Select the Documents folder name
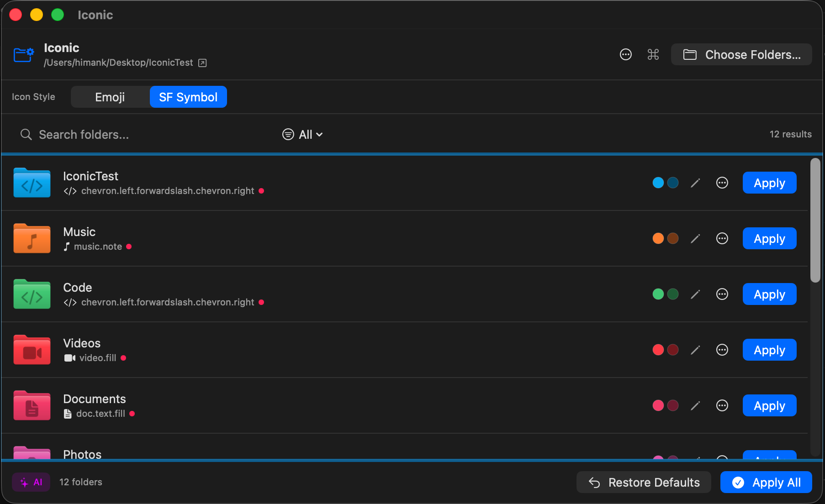 click(x=95, y=399)
